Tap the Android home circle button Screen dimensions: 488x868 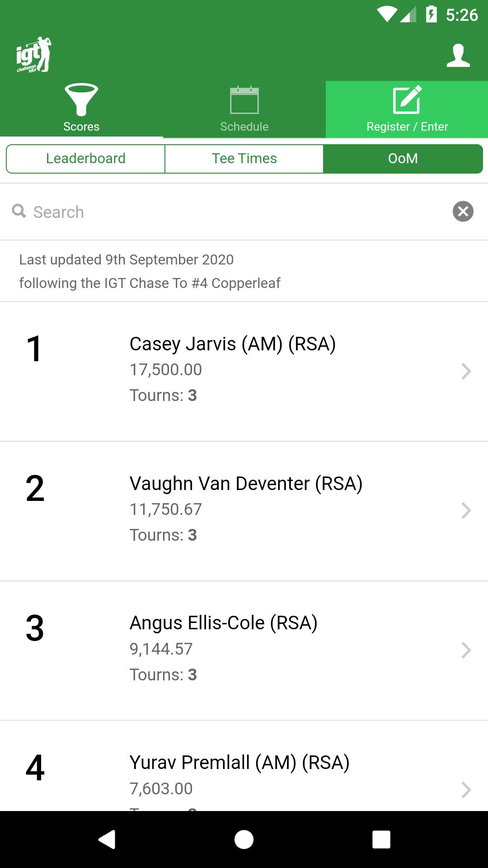[x=244, y=840]
